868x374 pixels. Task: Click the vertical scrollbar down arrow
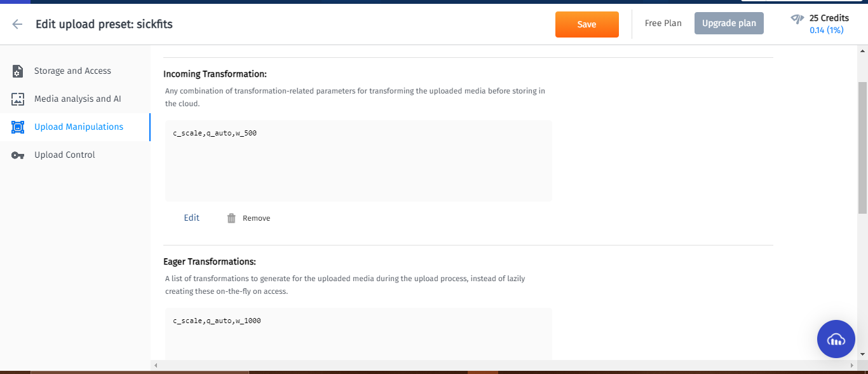coord(863,354)
